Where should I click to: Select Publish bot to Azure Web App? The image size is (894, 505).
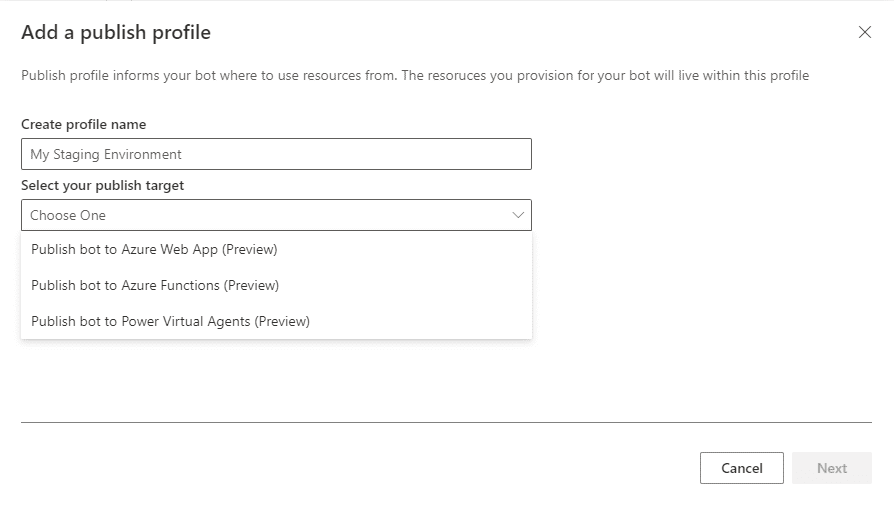(154, 250)
